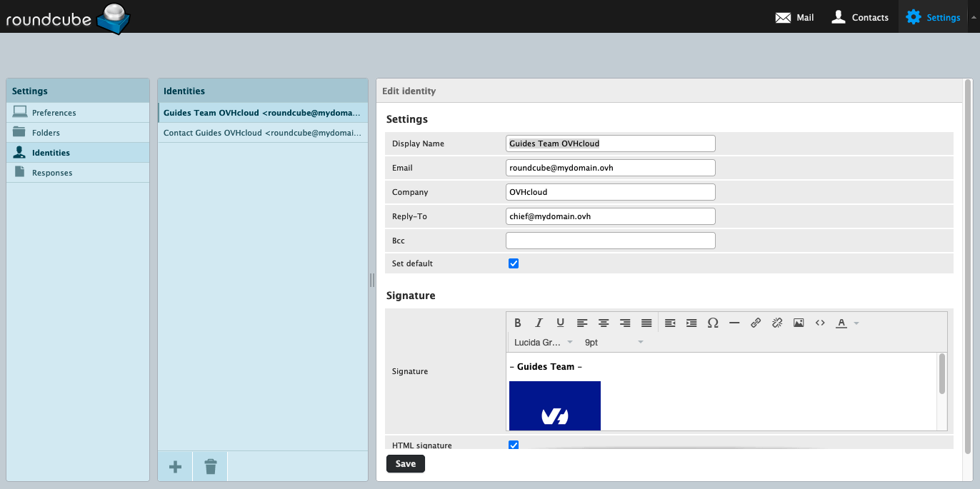Center-align the signature text
The image size is (980, 489).
click(x=604, y=323)
